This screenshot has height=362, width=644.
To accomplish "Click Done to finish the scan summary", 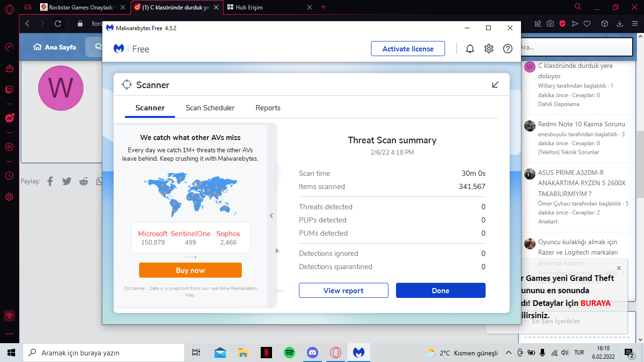I will pyautogui.click(x=441, y=290).
